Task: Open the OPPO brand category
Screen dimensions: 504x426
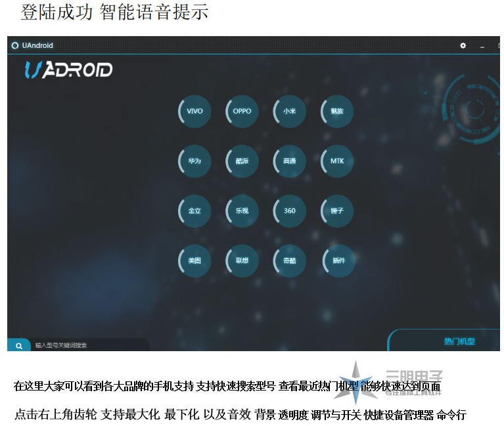Action: pos(242,111)
